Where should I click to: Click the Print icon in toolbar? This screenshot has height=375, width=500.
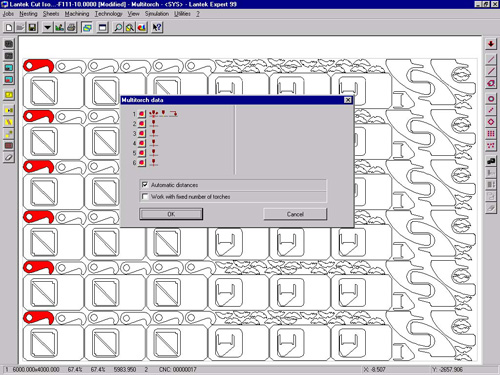click(71, 27)
